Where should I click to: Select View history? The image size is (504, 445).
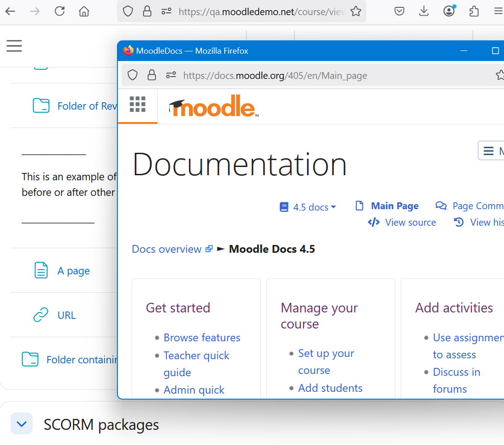[479, 222]
